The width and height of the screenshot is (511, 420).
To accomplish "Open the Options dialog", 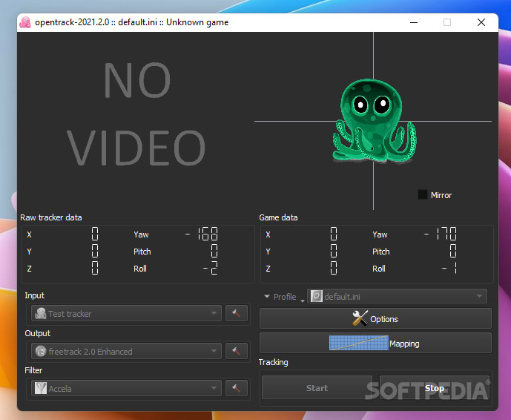I will (x=375, y=318).
